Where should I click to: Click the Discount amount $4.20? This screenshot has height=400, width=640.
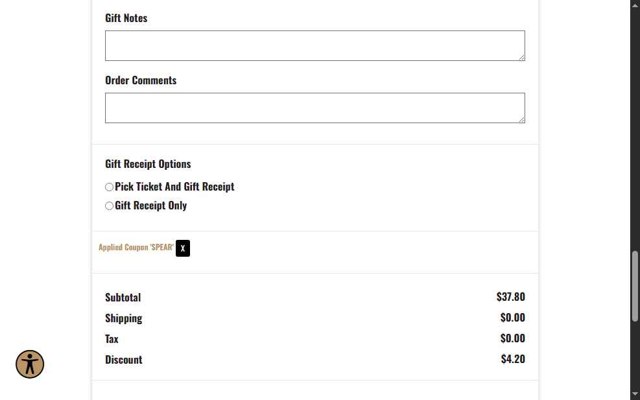(x=513, y=359)
